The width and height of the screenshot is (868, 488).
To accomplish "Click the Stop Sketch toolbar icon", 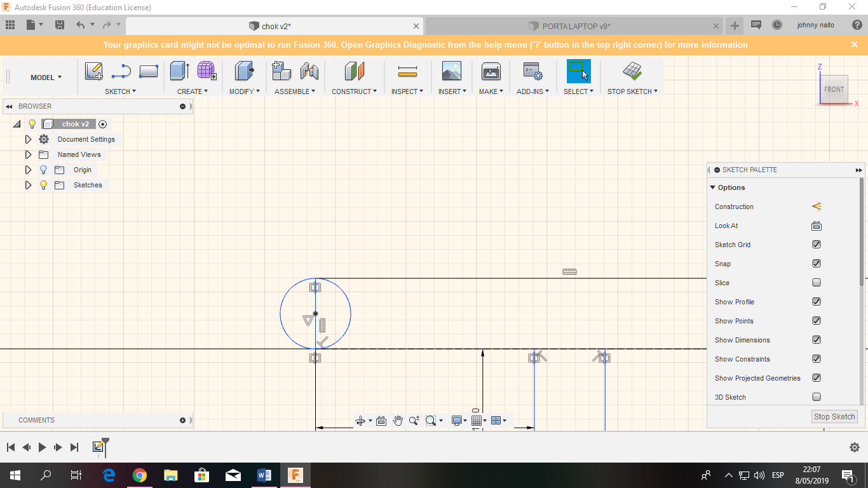I will (x=632, y=71).
